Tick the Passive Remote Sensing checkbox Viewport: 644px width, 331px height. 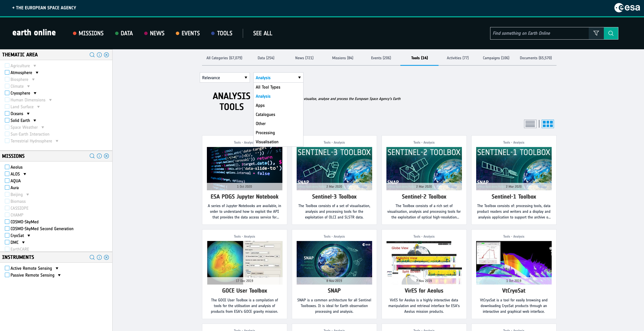point(7,275)
